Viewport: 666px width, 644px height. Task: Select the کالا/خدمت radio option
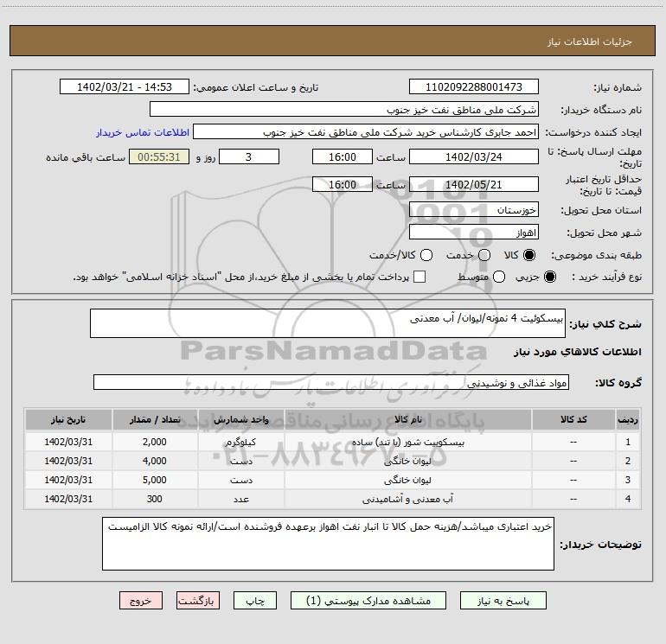coord(426,255)
